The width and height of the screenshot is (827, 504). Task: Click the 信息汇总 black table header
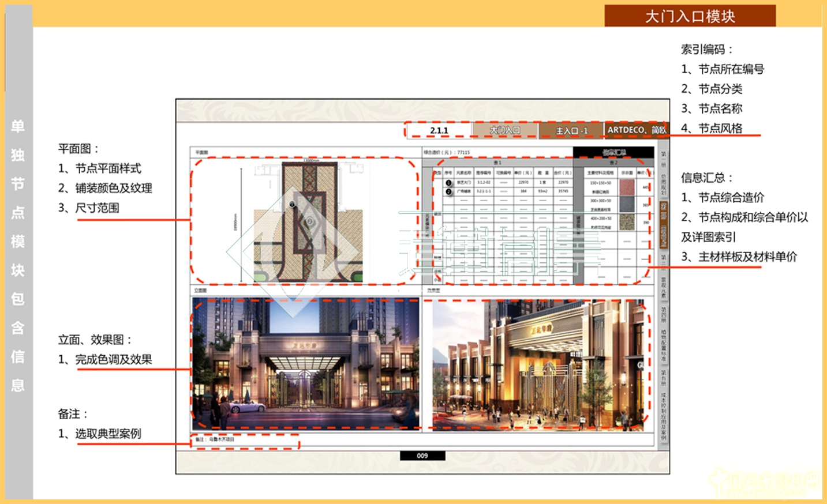click(613, 152)
